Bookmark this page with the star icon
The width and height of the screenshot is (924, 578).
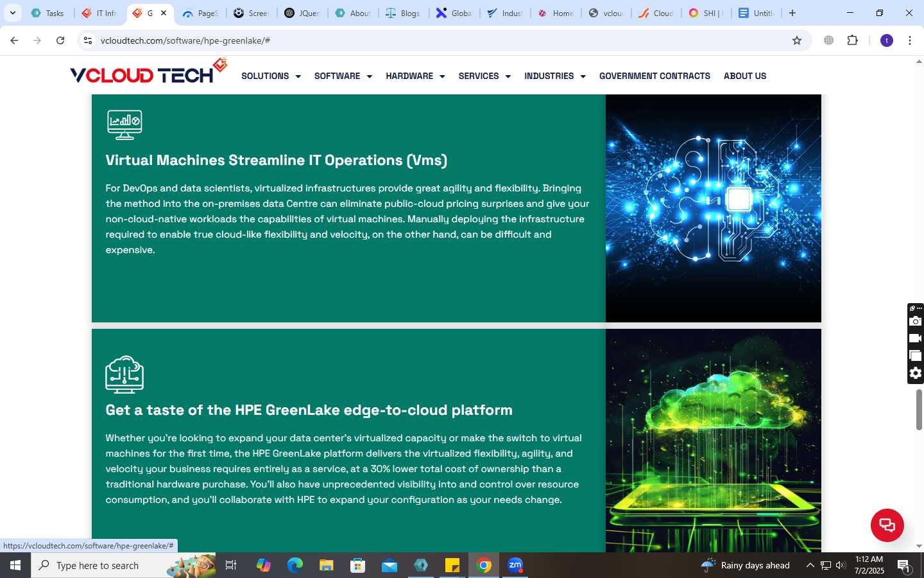click(x=797, y=40)
